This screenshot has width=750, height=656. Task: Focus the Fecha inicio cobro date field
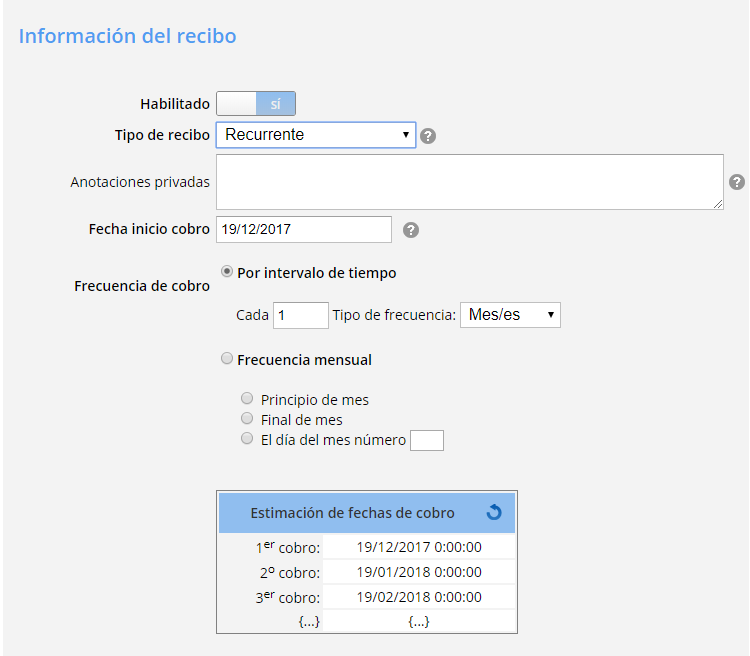point(304,229)
